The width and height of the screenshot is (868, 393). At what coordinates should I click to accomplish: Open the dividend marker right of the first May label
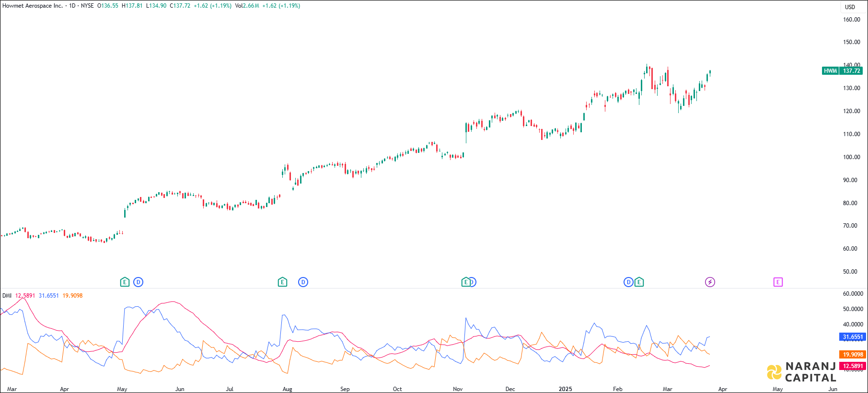click(x=138, y=282)
